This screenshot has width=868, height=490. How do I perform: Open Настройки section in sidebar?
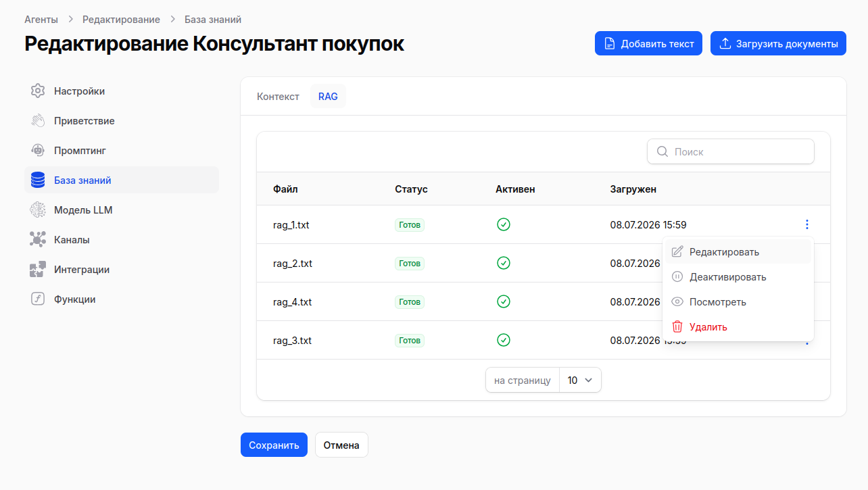(122, 91)
